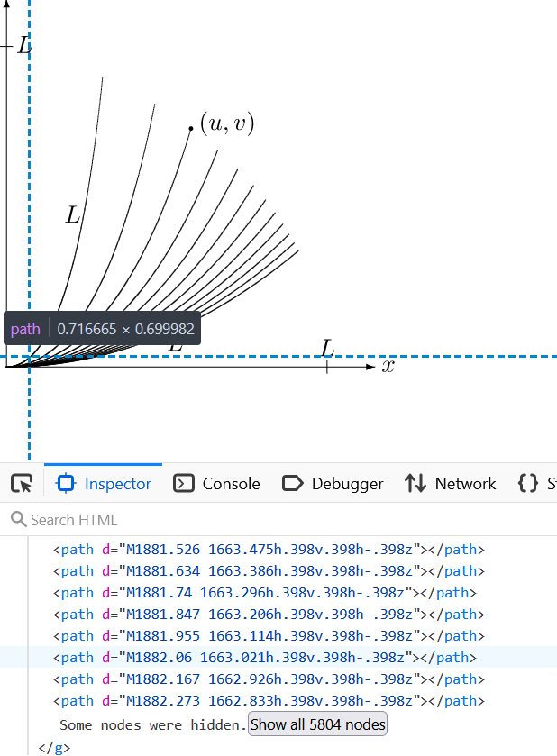
Task: Click the (u, v) point label
Action: [x=227, y=123]
